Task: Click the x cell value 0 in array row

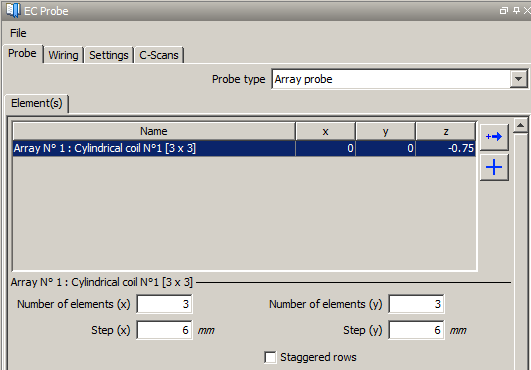Action: (x=325, y=148)
